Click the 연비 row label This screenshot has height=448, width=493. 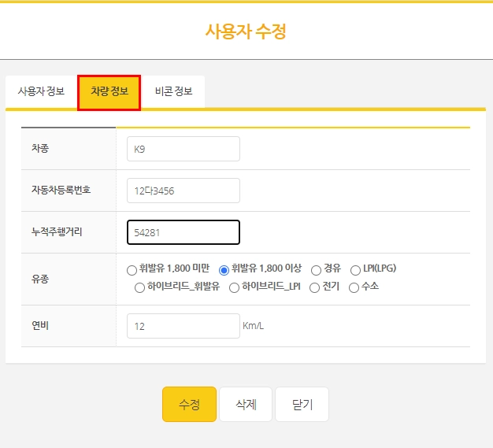(40, 325)
